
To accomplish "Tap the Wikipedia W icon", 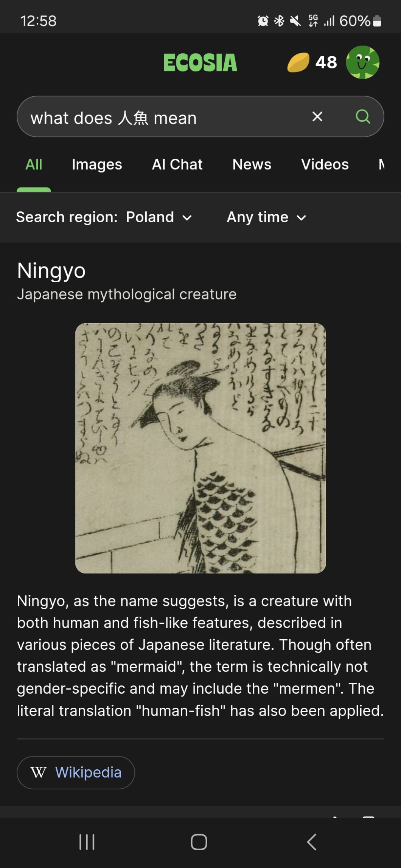I will 38,772.
